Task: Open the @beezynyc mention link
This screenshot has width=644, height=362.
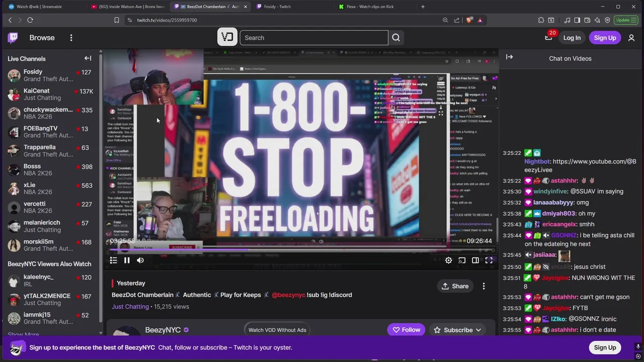Action: (288, 295)
